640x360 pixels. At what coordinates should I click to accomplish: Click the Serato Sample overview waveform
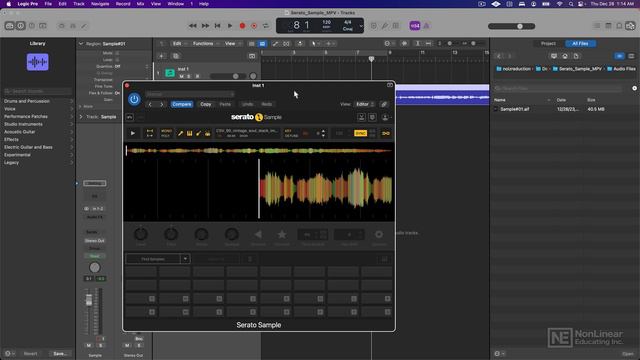[x=259, y=151]
